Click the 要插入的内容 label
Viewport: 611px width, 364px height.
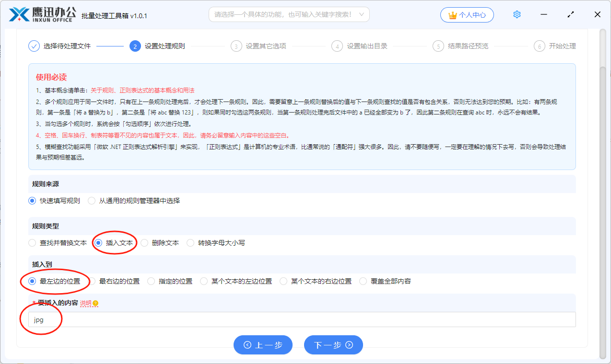[x=58, y=303]
